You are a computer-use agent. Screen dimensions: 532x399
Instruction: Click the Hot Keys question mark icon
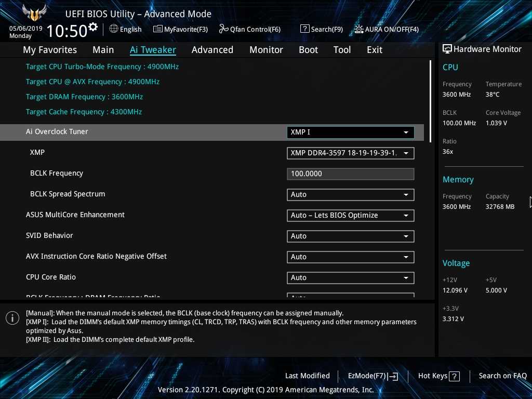[454, 376]
